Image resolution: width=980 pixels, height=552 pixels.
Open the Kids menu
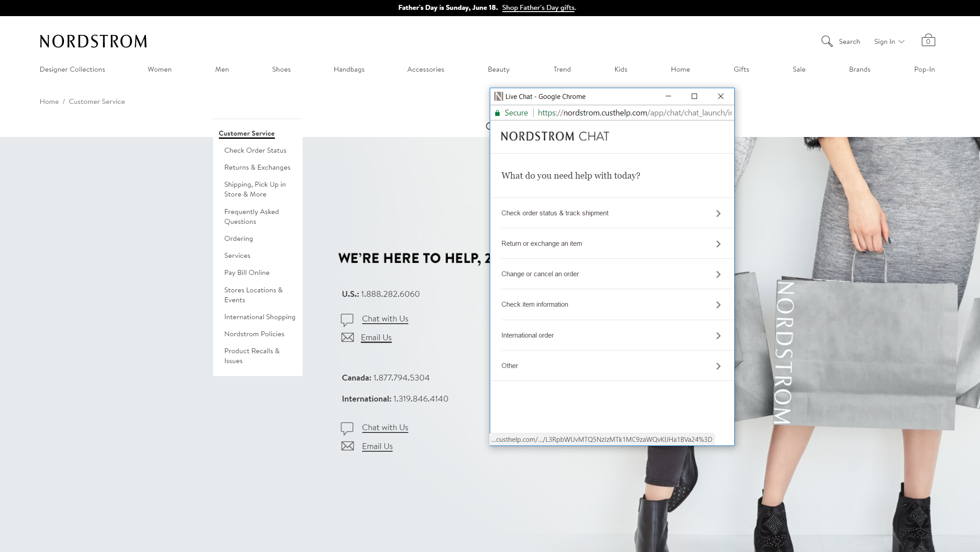coord(621,69)
